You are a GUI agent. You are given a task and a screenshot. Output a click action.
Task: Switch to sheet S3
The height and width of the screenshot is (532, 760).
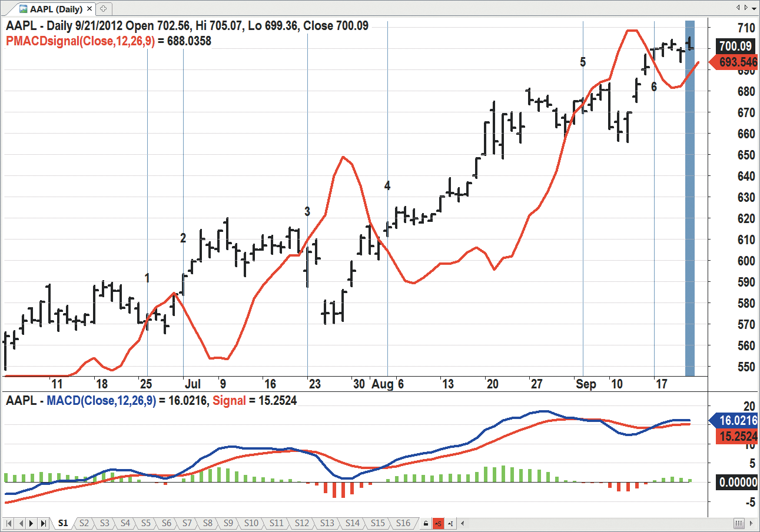click(x=105, y=523)
